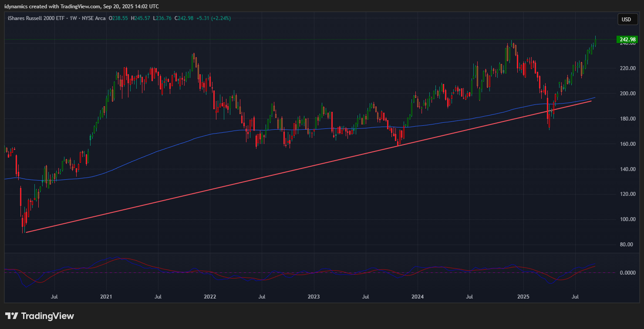This screenshot has height=329, width=644.
Task: Click the opening price value O238.55
Action: pos(118,18)
